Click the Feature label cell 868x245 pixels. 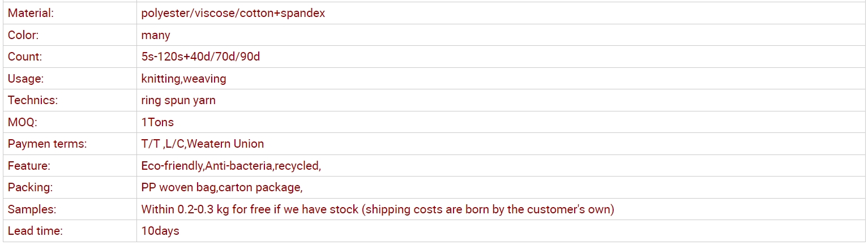pos(70,166)
